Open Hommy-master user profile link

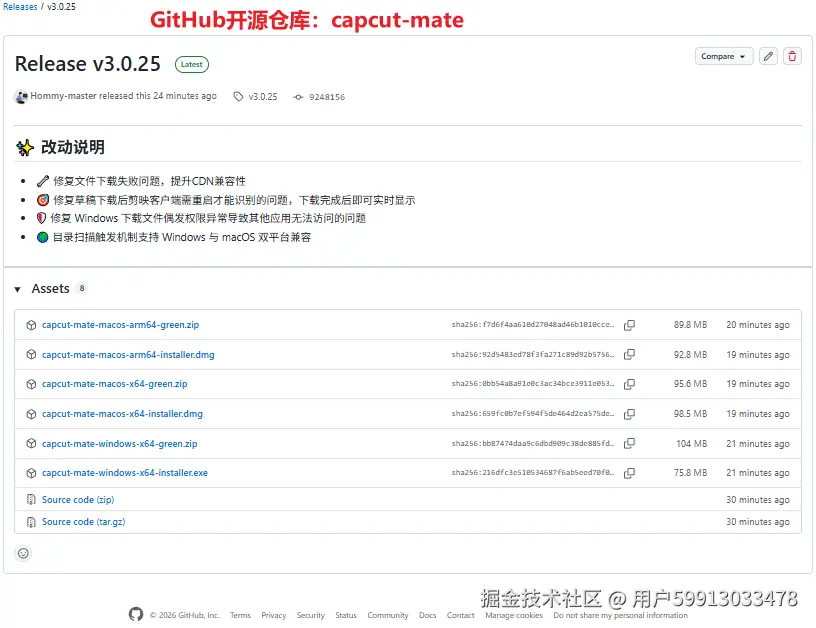[64, 96]
